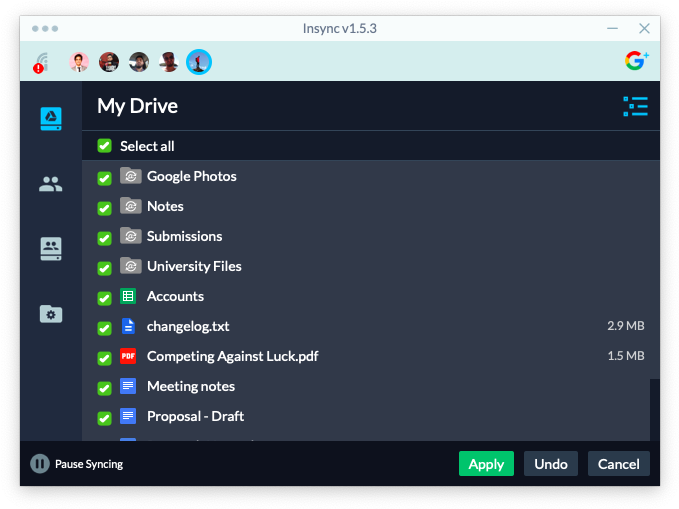The width and height of the screenshot is (679, 509).
Task: Click the Submissions folder icon
Action: pos(130,236)
